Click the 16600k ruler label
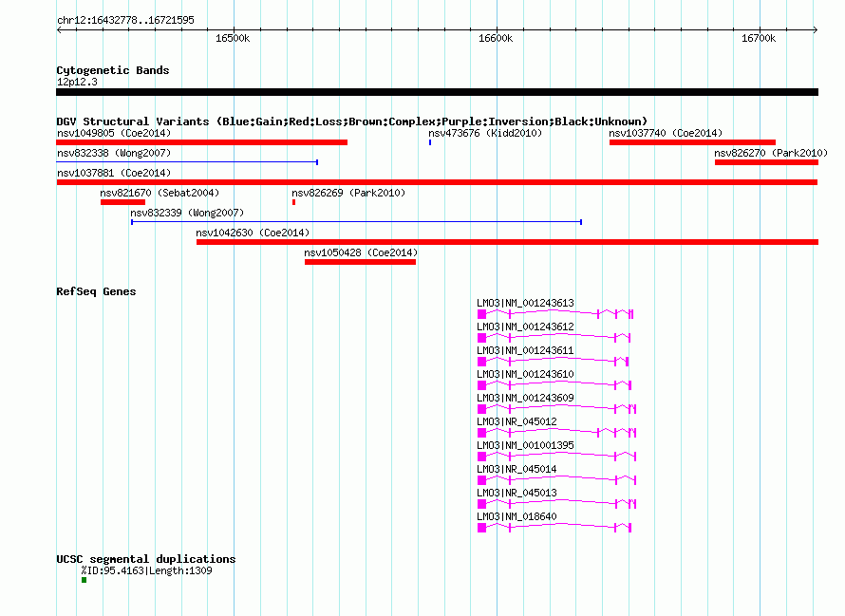 pos(496,38)
